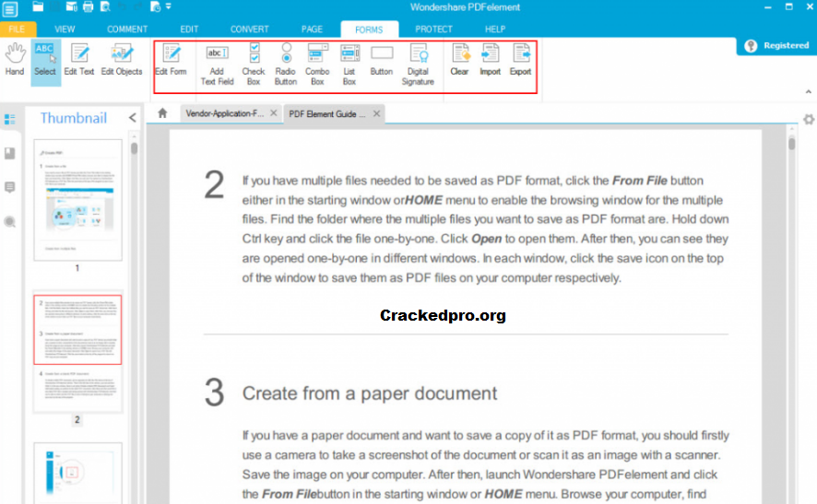
Task: Click the Thumbnail panel title
Action: coord(74,118)
